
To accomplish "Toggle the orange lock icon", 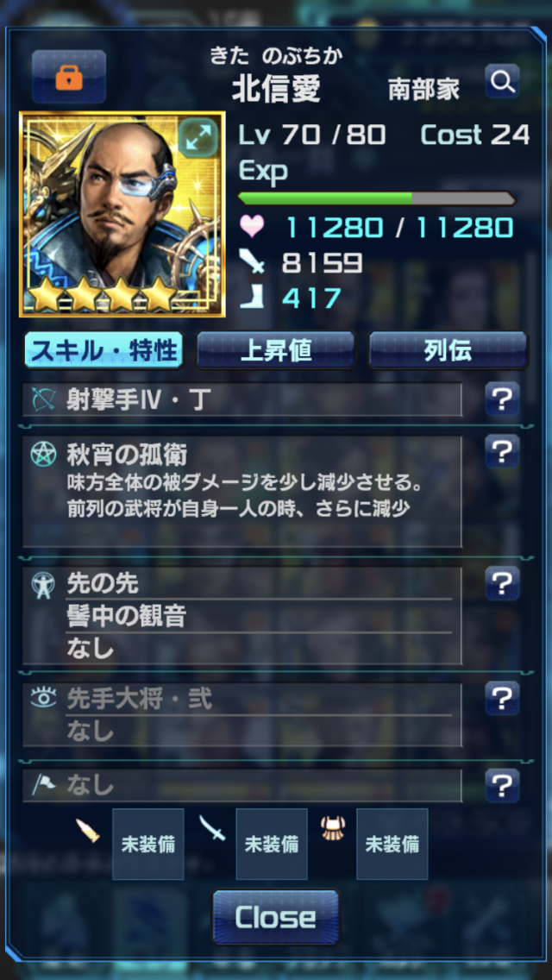I will tap(69, 76).
